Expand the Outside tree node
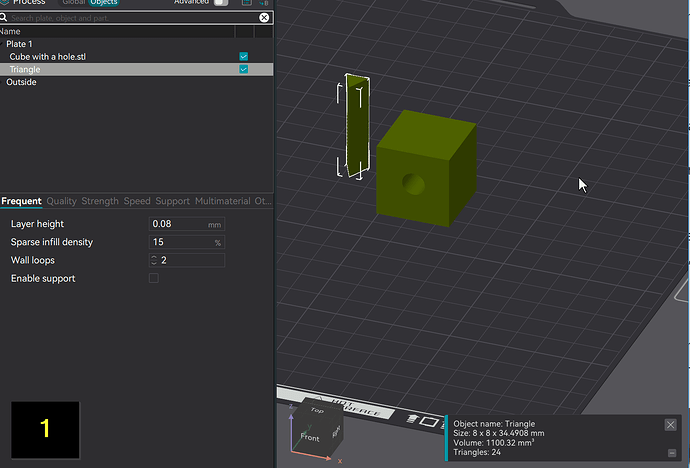Image resolution: width=690 pixels, height=468 pixels. coord(2,82)
